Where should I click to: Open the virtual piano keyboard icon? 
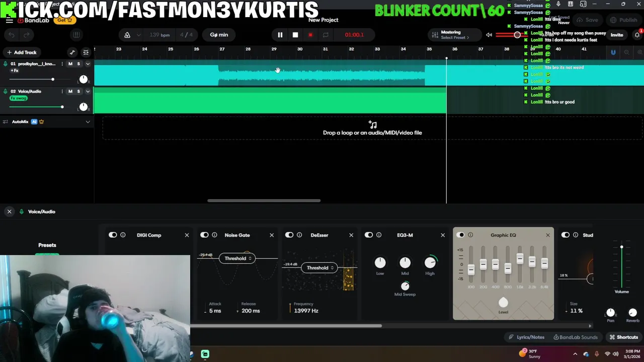[x=76, y=35]
